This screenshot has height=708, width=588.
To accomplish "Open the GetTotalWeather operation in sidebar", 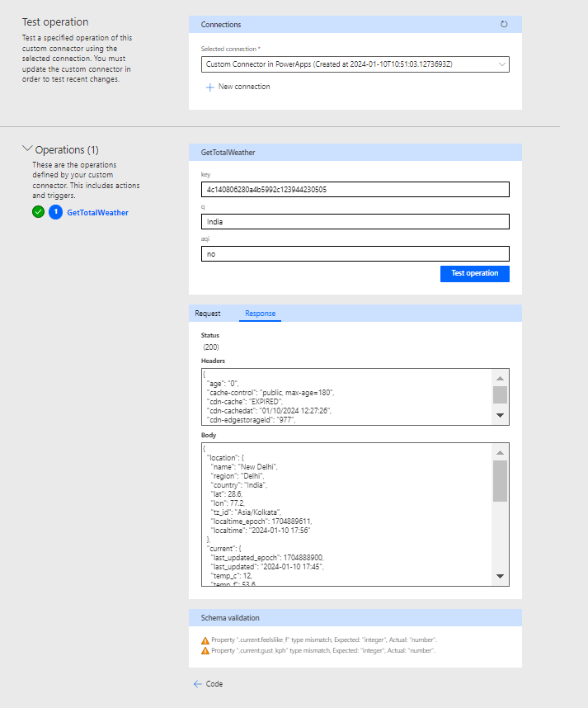I will (97, 212).
